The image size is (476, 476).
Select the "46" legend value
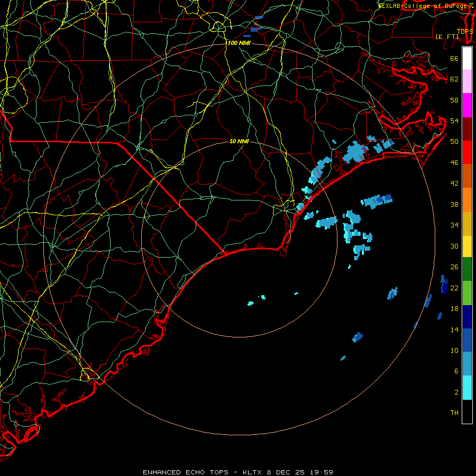coord(454,163)
